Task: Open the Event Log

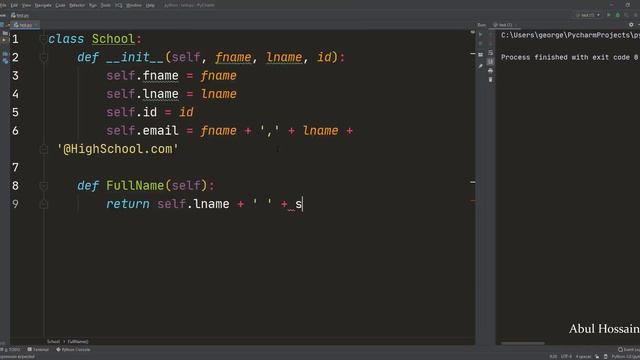Action: pyautogui.click(x=629, y=350)
